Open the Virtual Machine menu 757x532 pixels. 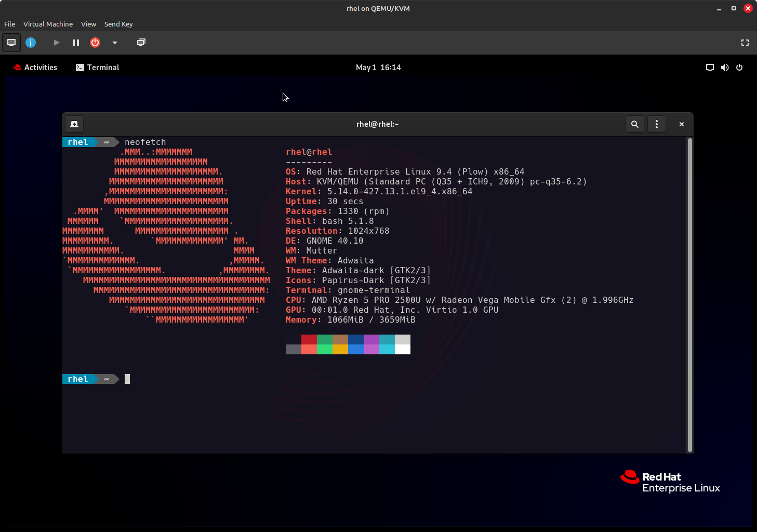pyautogui.click(x=48, y=24)
